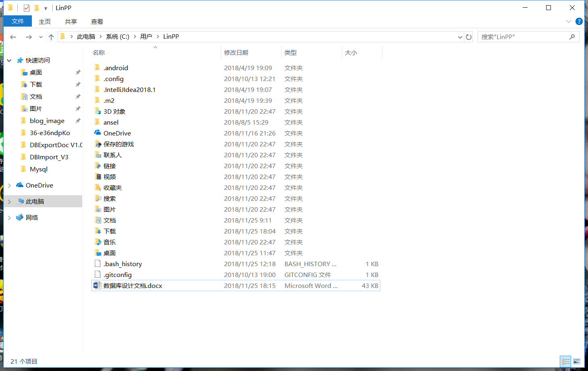588x371 pixels.
Task: Open the Help question mark icon
Action: [579, 21]
